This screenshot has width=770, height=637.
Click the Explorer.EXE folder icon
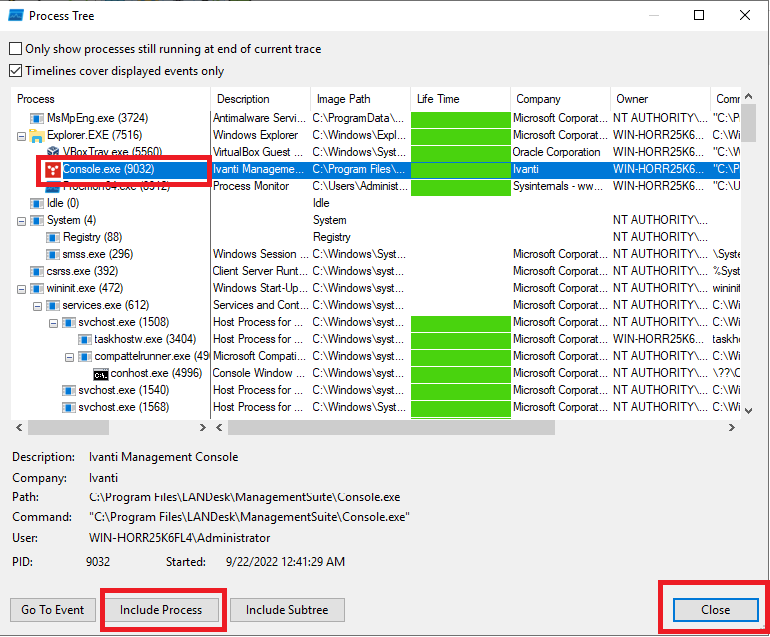[x=37, y=135]
